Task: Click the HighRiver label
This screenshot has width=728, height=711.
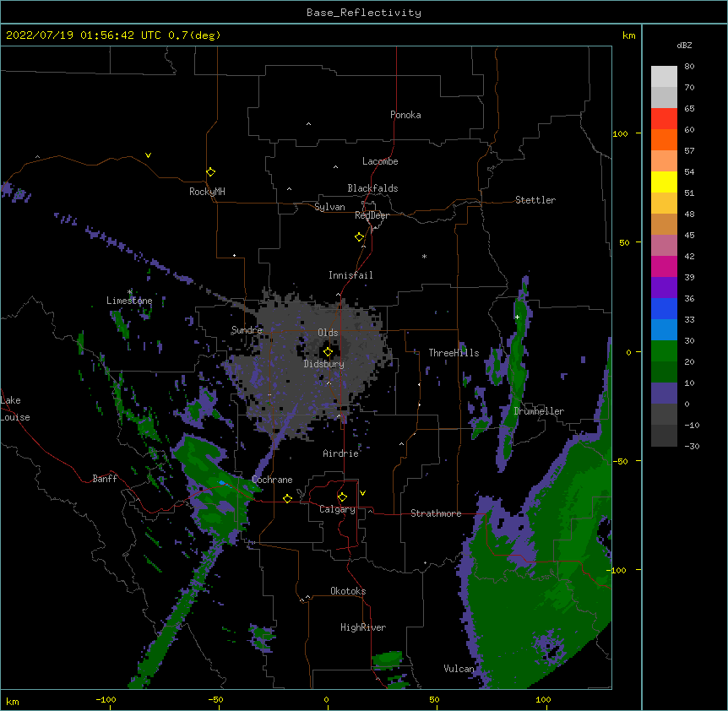Action: click(x=363, y=627)
